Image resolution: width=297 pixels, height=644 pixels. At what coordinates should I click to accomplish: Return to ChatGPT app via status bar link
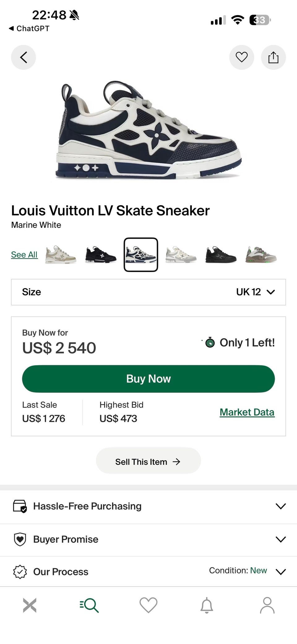pos(29,28)
